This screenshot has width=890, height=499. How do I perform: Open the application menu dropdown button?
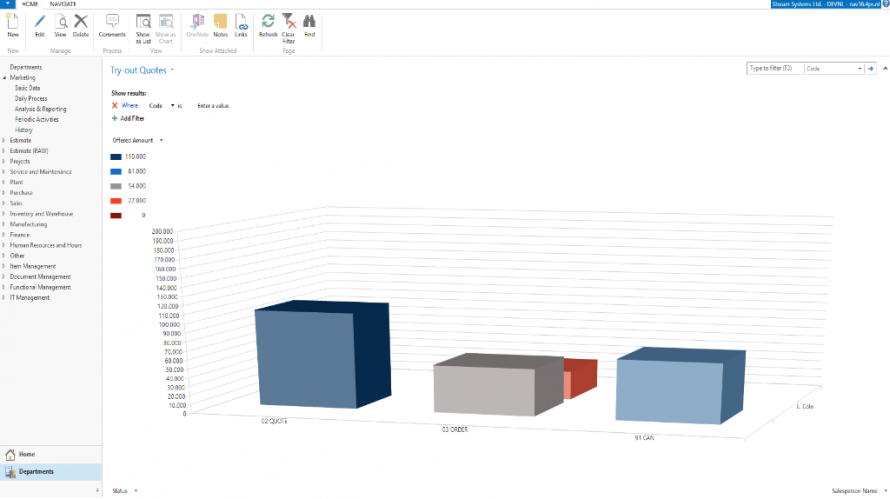click(8, 4)
